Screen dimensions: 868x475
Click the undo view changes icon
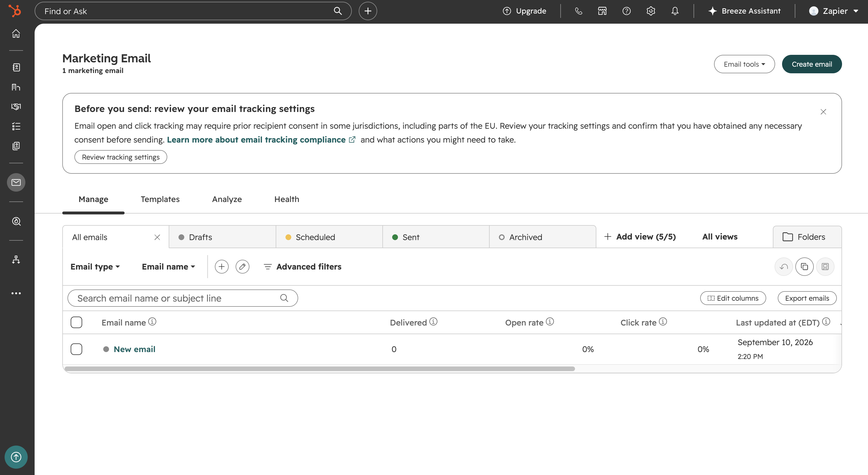pos(784,267)
